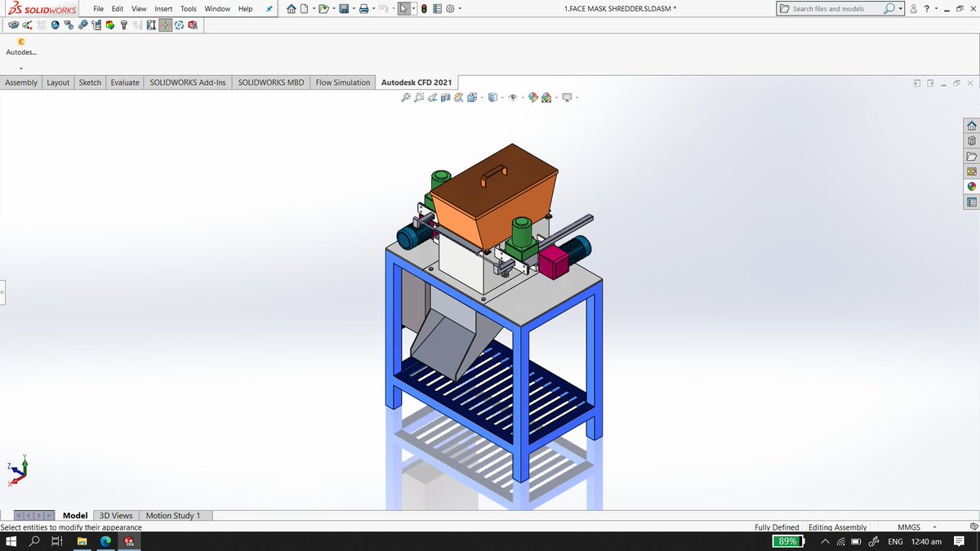Expand the MMGS unit system selector

(x=933, y=527)
